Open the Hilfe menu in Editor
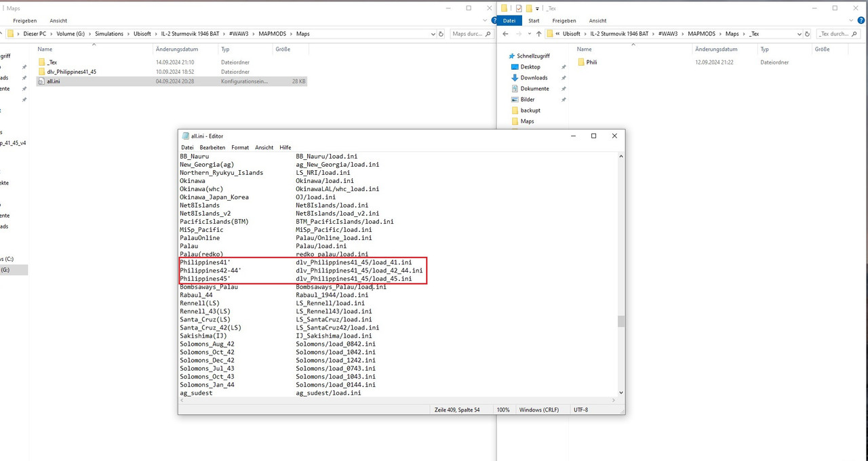Viewport: 868px width, 461px height. pyautogui.click(x=285, y=147)
